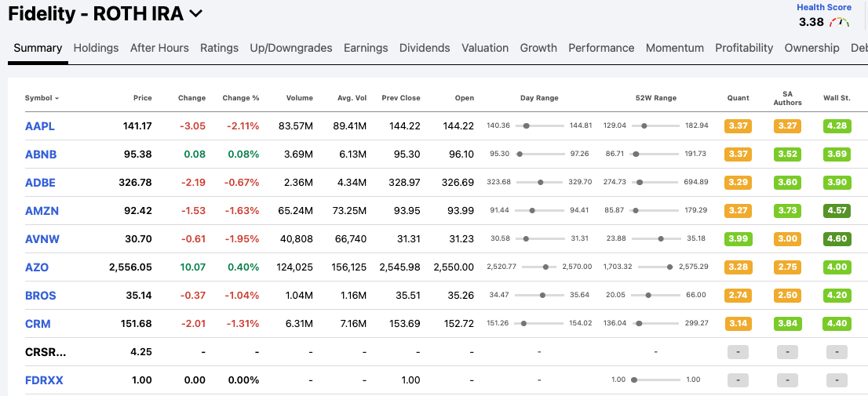This screenshot has width=868, height=396.
Task: Open the Profitability tab
Action: click(x=744, y=48)
